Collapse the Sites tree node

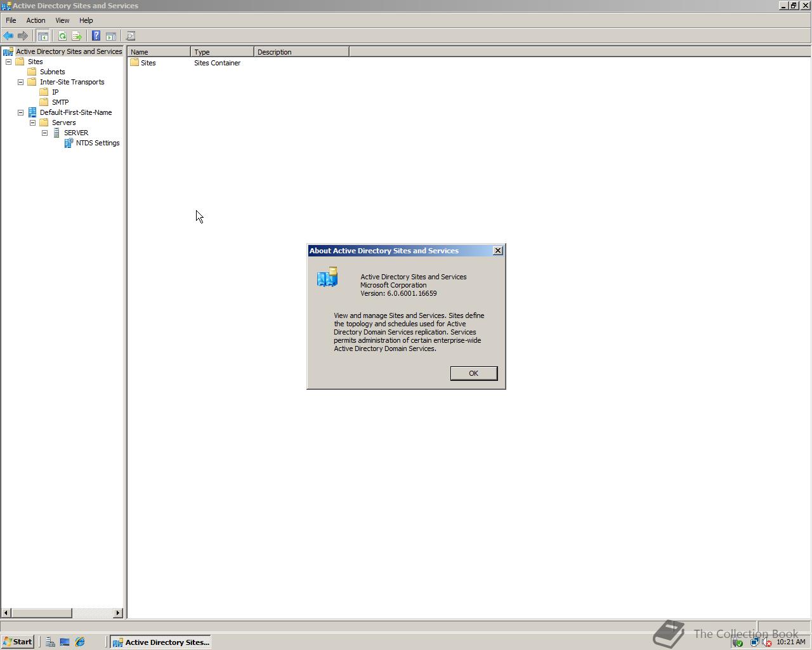(x=8, y=62)
